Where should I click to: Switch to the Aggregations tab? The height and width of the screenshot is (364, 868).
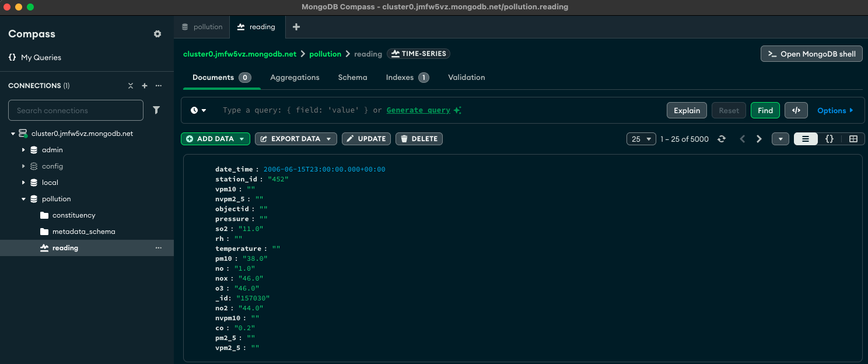295,77
